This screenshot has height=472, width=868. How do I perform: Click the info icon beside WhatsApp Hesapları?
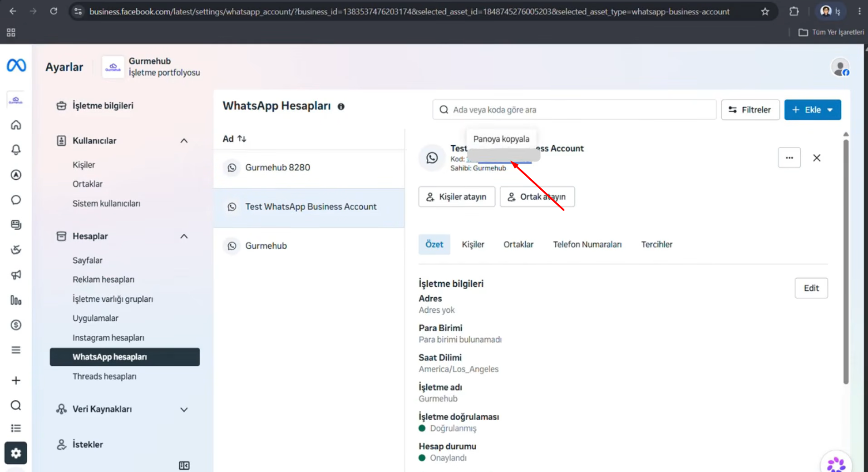(341, 106)
